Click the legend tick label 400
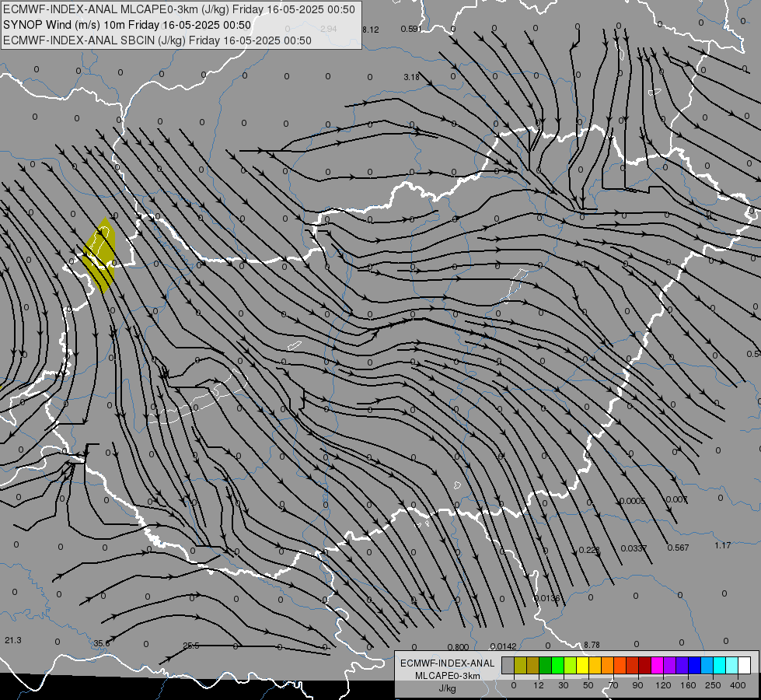Screen dimensions: 761x700 pyautogui.click(x=738, y=685)
